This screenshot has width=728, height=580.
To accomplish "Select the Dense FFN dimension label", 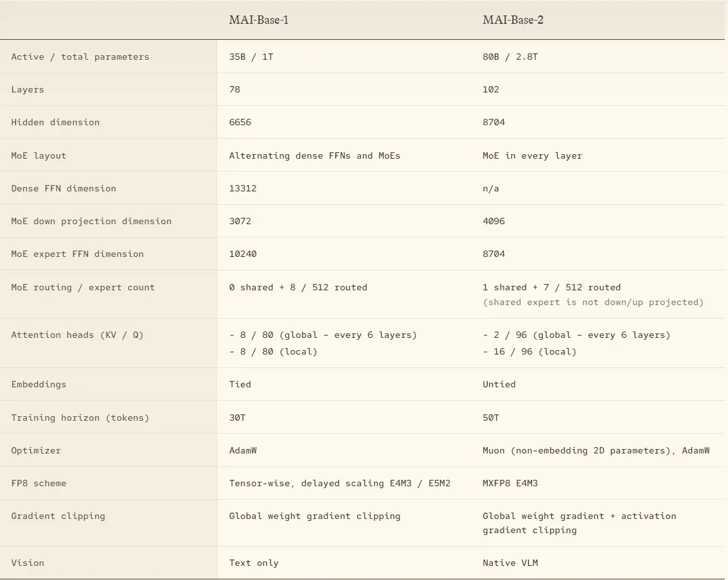I will (x=64, y=188).
